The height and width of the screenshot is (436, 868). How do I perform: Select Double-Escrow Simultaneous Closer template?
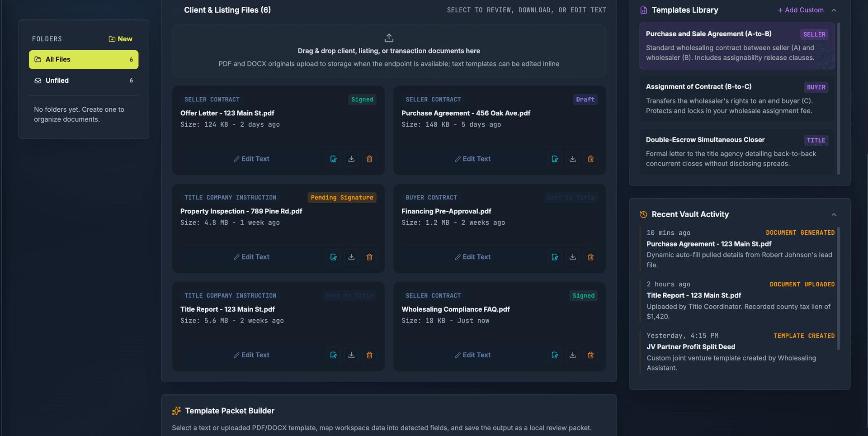tap(737, 152)
